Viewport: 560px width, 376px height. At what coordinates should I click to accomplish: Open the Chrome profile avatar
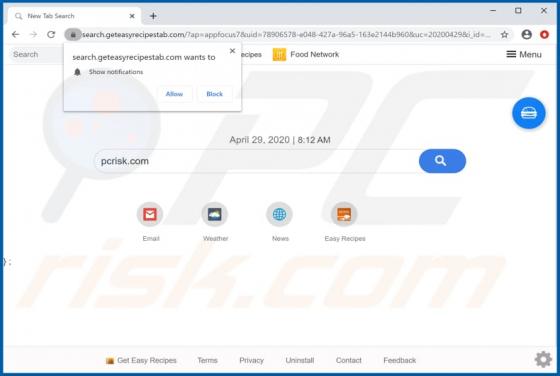(x=526, y=35)
